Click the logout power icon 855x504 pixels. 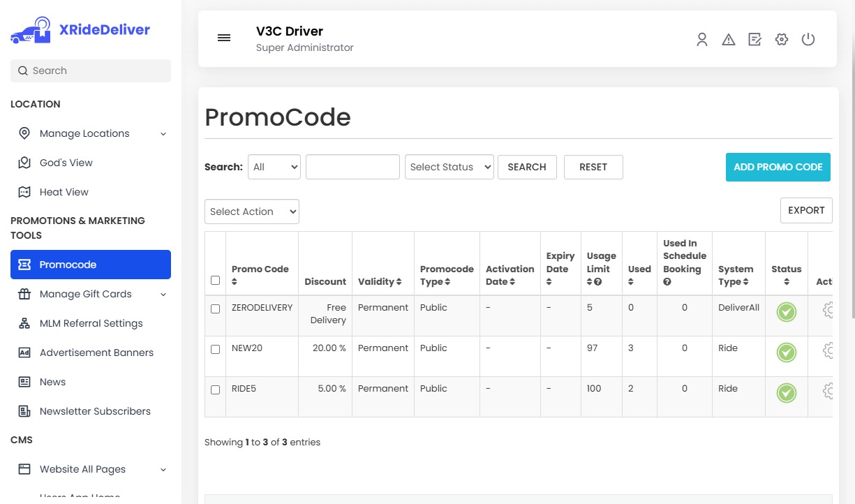(x=808, y=40)
